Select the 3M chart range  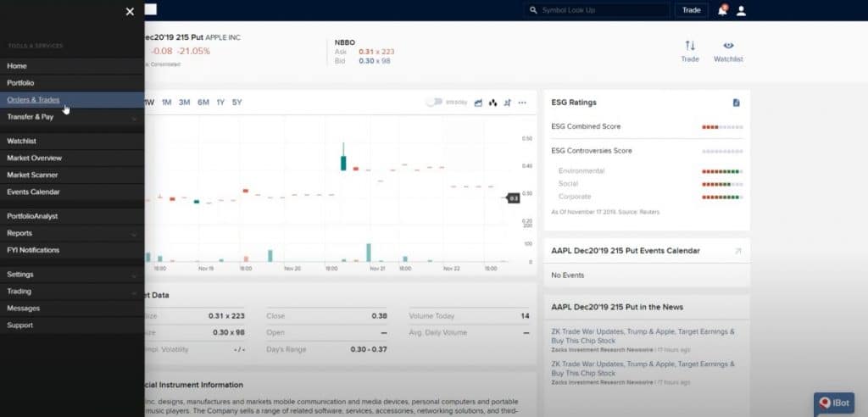click(184, 103)
